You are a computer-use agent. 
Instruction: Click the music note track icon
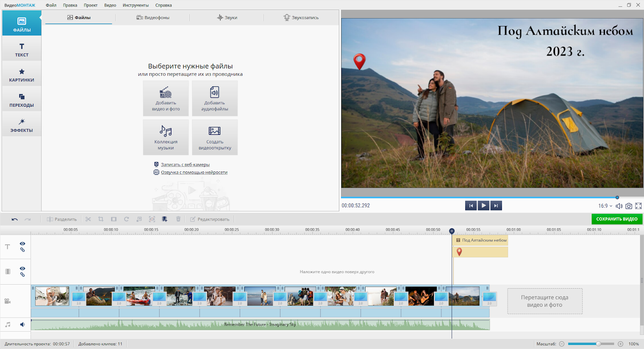pos(8,324)
